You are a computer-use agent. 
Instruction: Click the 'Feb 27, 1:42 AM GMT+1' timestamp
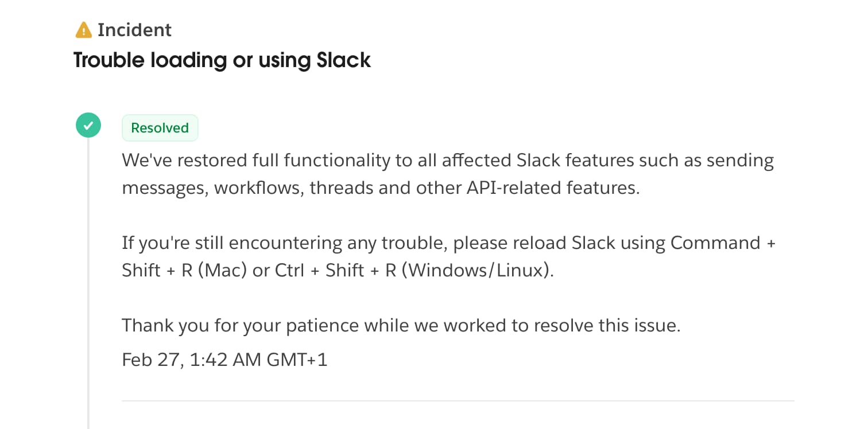pos(224,360)
